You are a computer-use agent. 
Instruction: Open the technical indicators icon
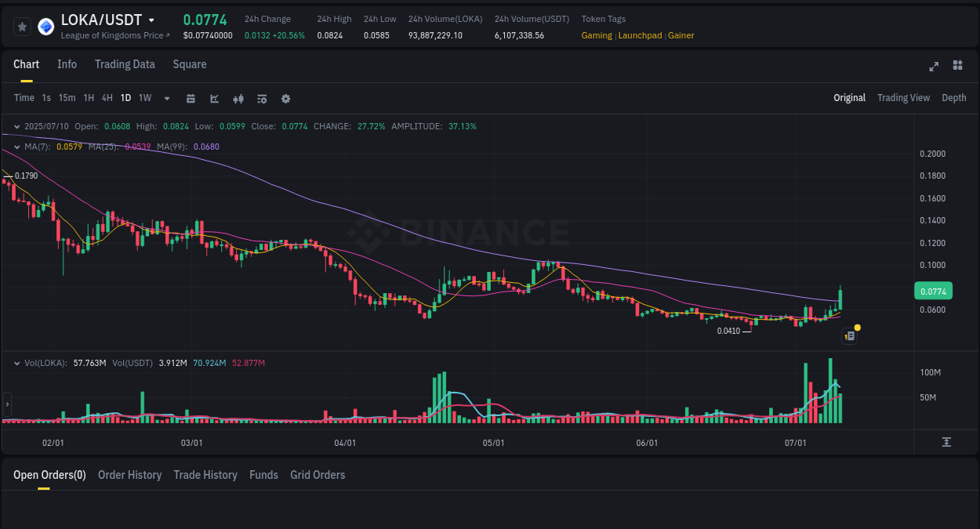pyautogui.click(x=214, y=98)
